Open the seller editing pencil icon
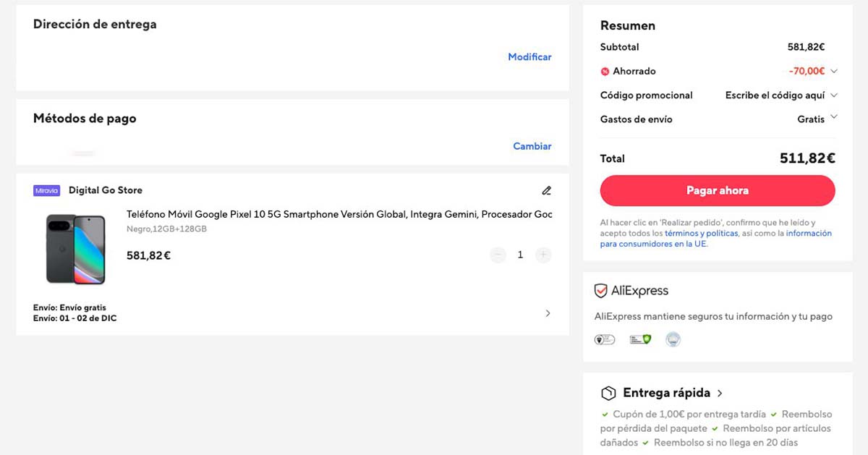868x455 pixels. pyautogui.click(x=546, y=190)
